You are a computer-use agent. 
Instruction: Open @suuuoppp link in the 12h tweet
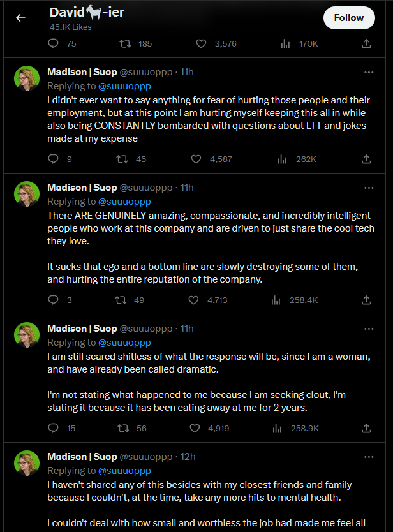click(124, 471)
